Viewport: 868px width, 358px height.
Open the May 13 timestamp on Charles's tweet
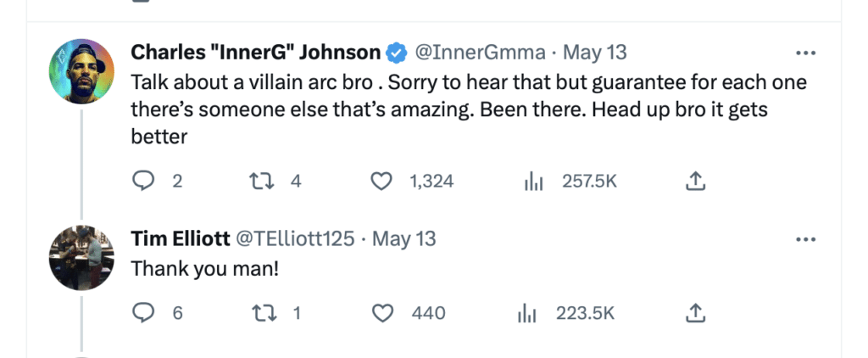click(x=595, y=53)
